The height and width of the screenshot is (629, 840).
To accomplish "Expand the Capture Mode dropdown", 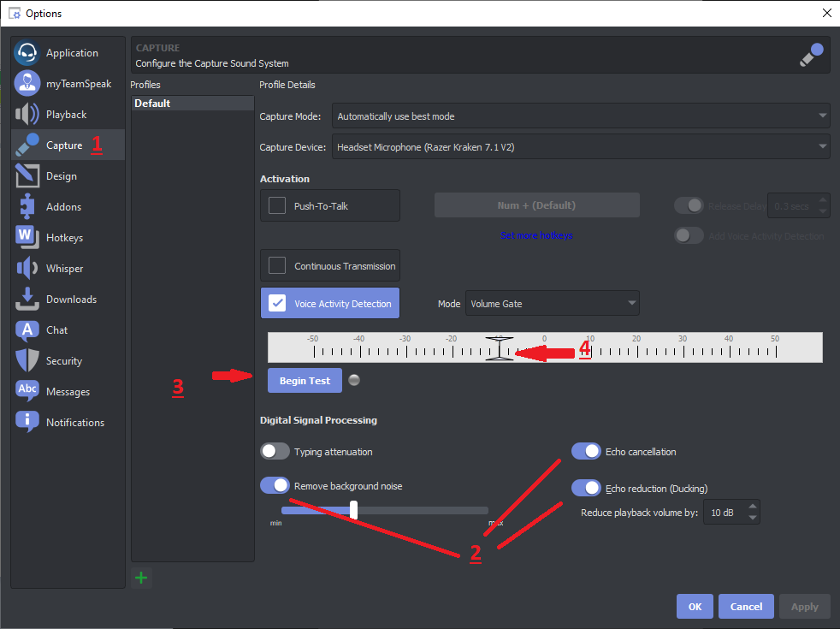I will pos(581,116).
